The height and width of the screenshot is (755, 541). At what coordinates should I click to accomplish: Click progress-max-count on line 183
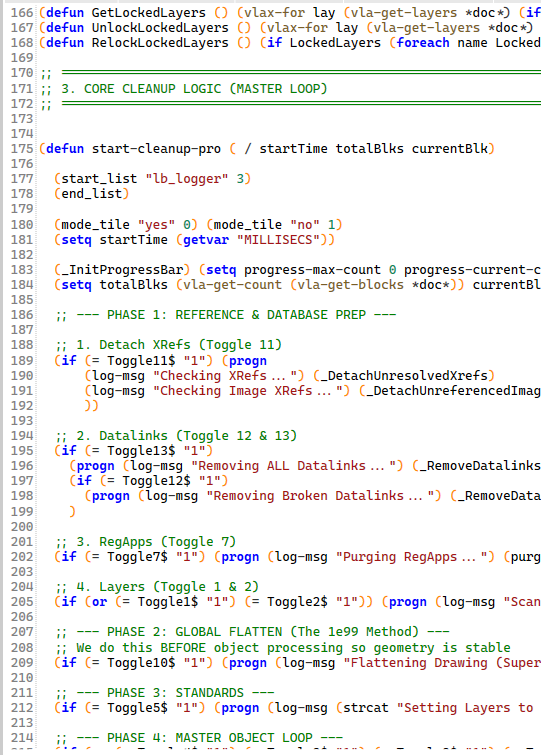312,270
